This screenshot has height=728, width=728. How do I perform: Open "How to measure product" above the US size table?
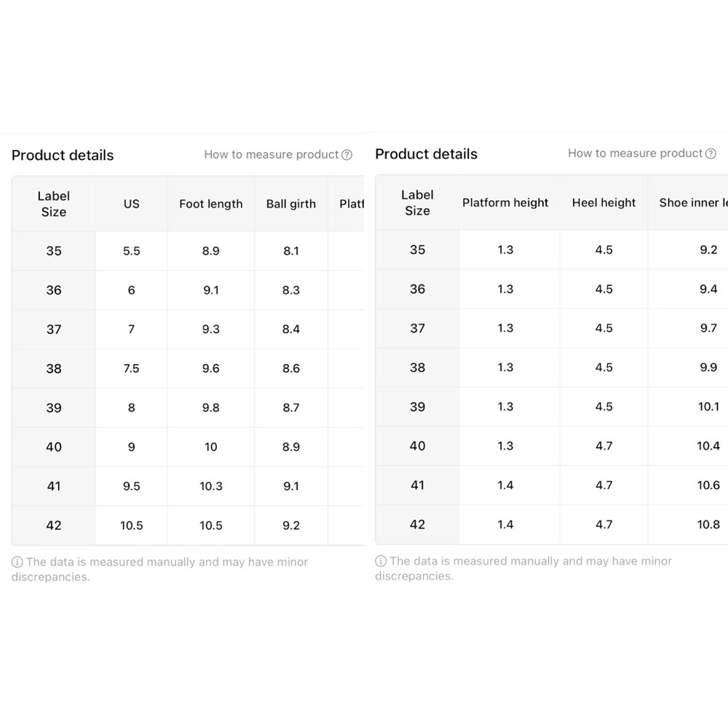coord(271,154)
